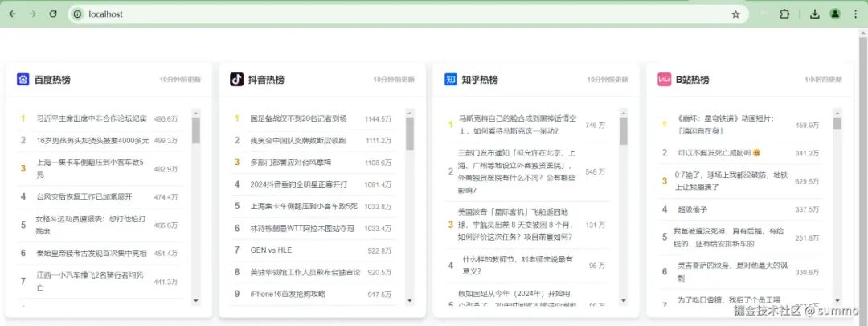The width and height of the screenshot is (868, 326).
Task: Click scroll up arrow in 知乎热榜 list
Action: coord(624,113)
